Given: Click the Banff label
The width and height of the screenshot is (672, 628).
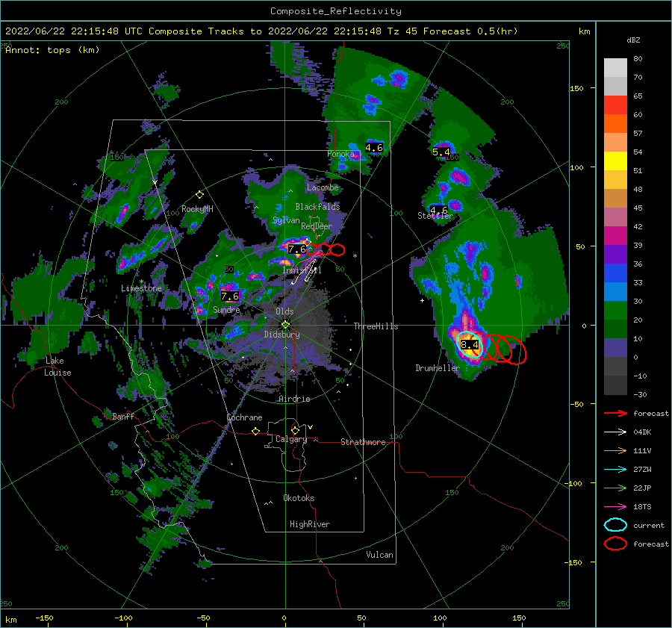Looking at the screenshot, I should pyautogui.click(x=123, y=416).
